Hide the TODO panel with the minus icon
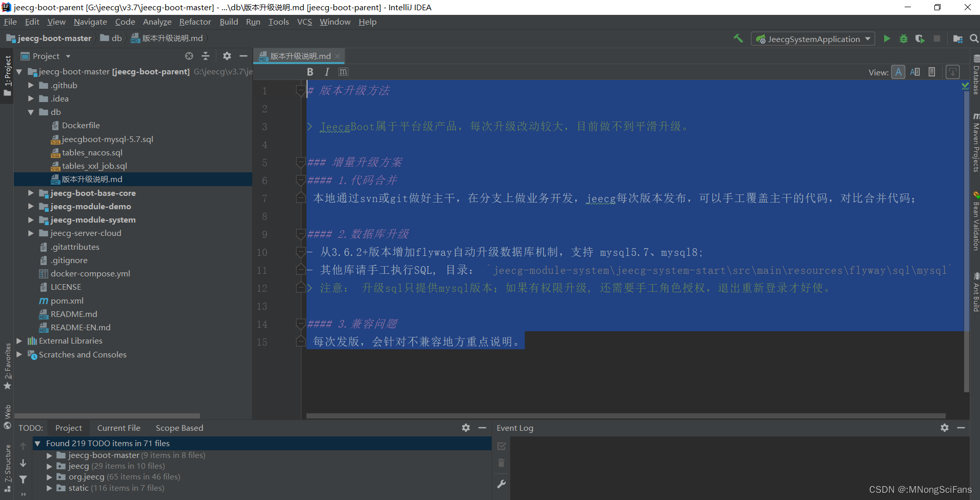This screenshot has height=500, width=980. coord(482,428)
